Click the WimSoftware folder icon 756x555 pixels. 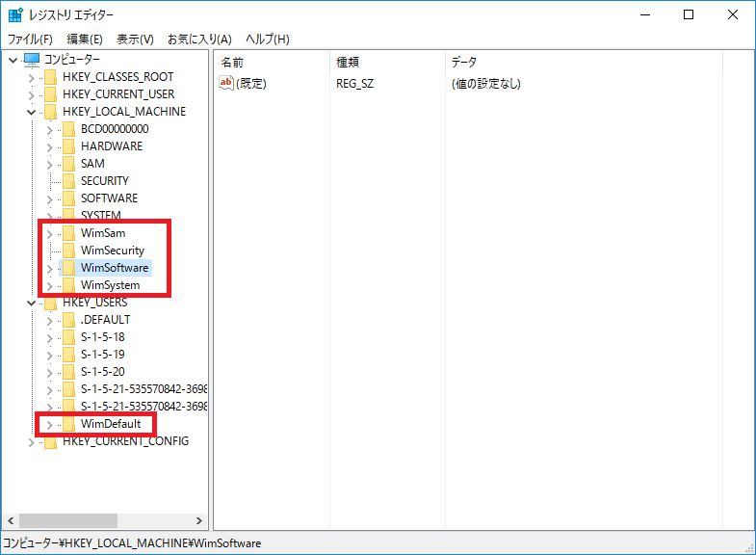pos(69,268)
